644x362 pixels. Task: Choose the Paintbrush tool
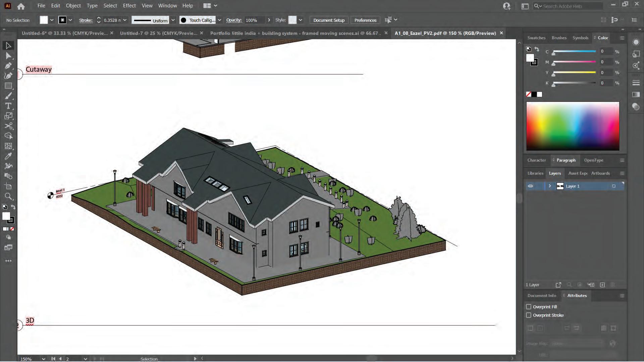point(8,96)
